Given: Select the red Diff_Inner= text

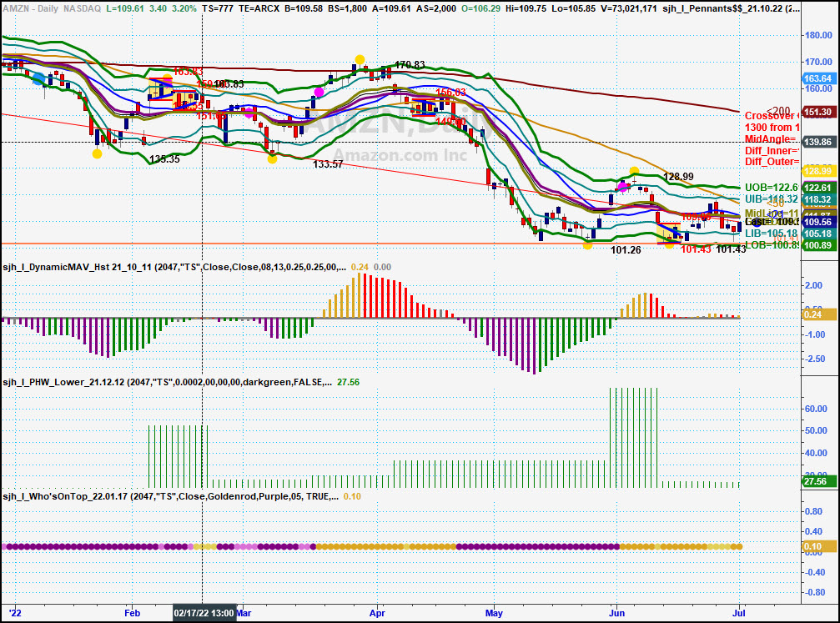Looking at the screenshot, I should [772, 151].
